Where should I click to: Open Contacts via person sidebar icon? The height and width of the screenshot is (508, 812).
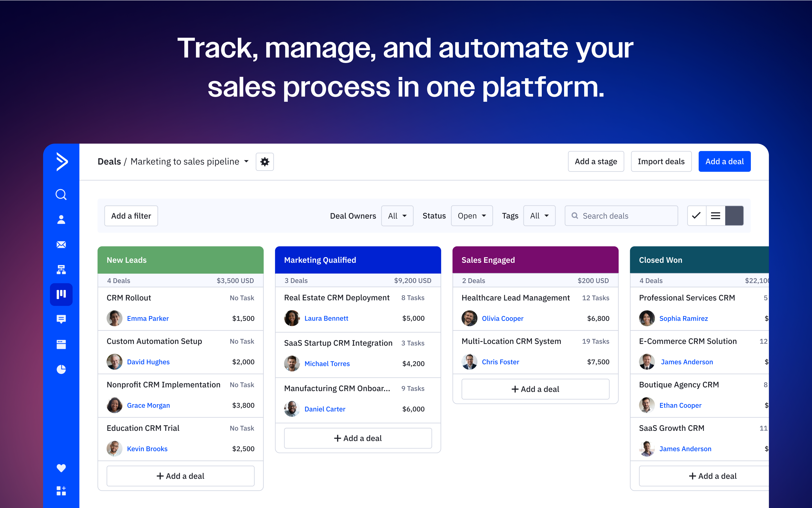tap(61, 219)
